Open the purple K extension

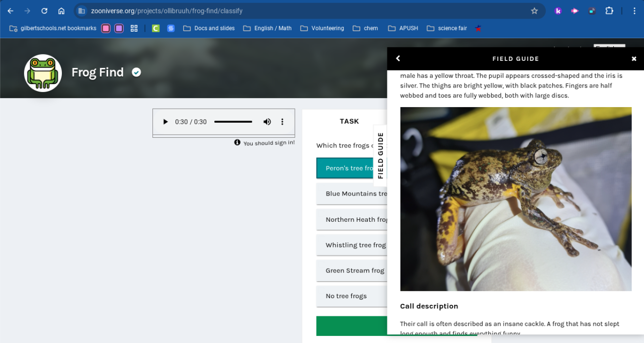click(558, 11)
